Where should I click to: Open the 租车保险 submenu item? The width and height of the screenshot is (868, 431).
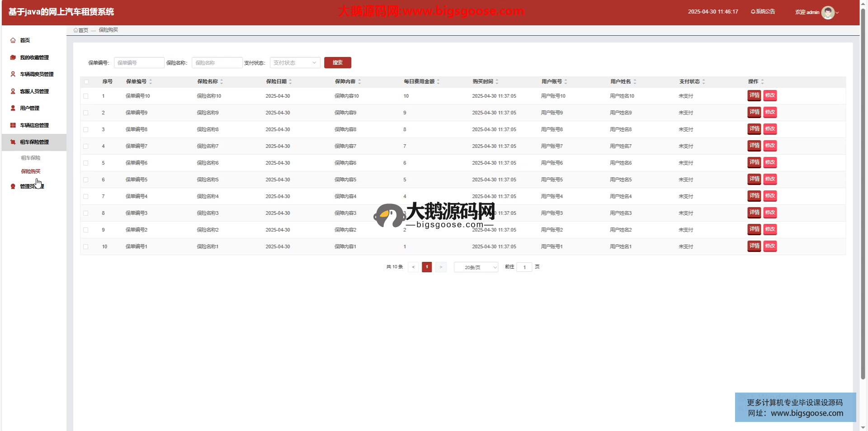click(x=31, y=158)
